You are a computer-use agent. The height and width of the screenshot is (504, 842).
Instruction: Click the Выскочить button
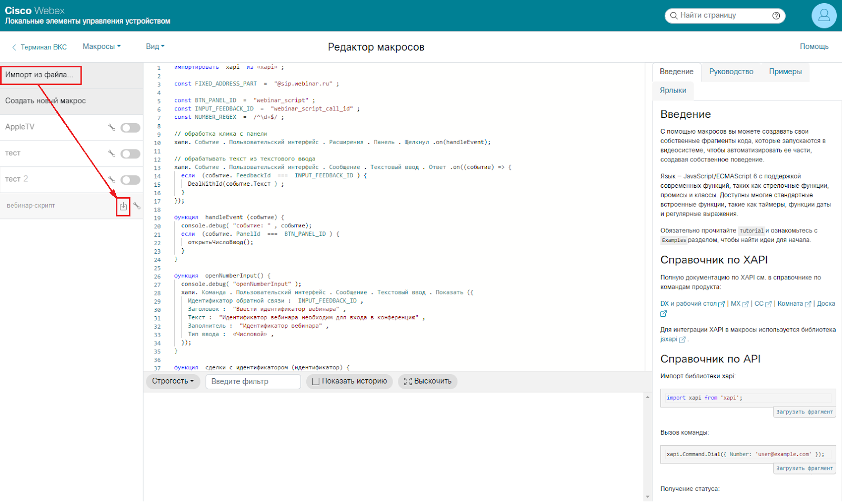pos(427,381)
